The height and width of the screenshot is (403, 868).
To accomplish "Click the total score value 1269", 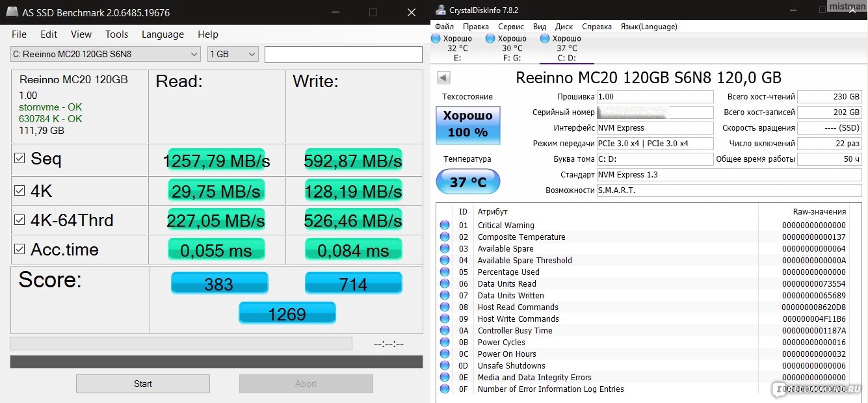I will coord(287,314).
